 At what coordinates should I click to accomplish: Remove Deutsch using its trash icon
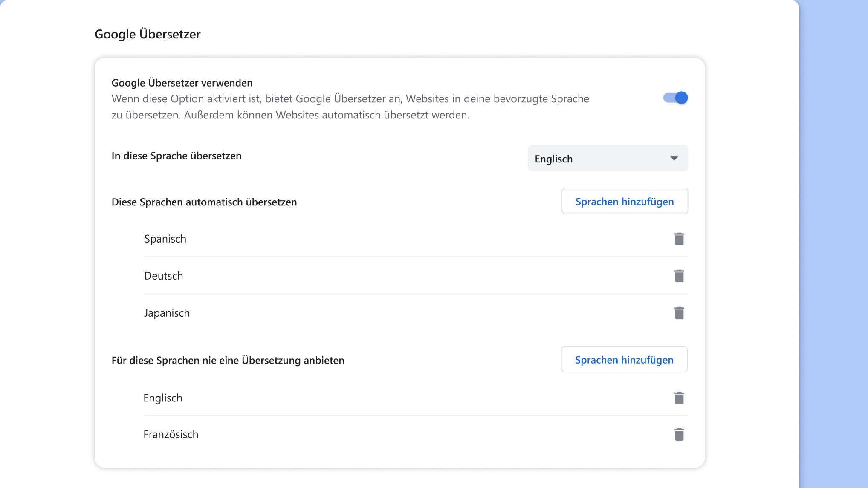point(679,276)
